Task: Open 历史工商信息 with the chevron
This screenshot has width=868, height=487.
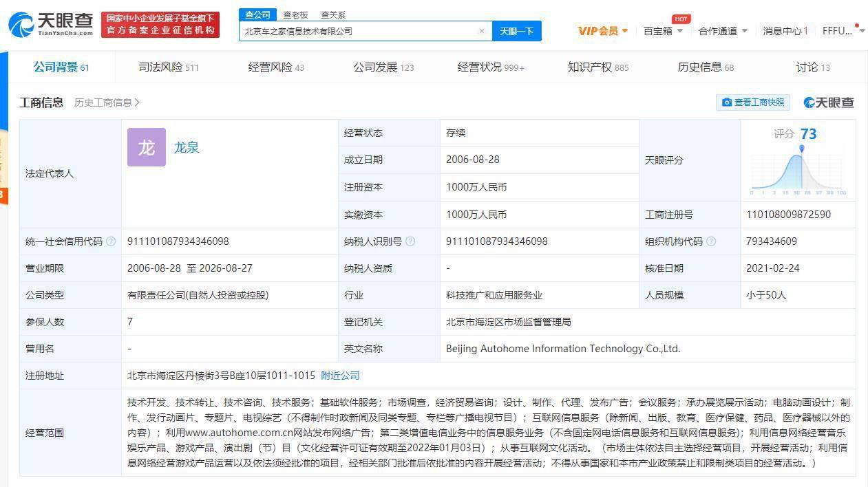Action: click(x=107, y=102)
